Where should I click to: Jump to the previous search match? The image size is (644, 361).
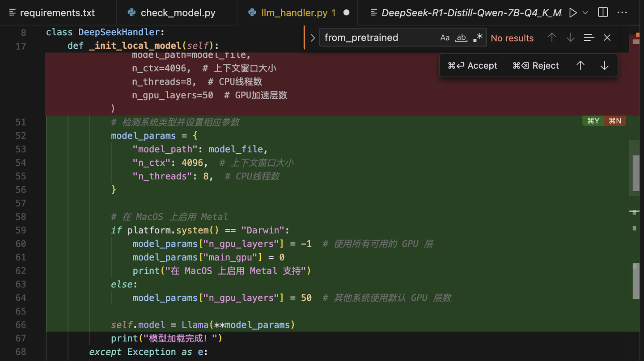(x=552, y=38)
